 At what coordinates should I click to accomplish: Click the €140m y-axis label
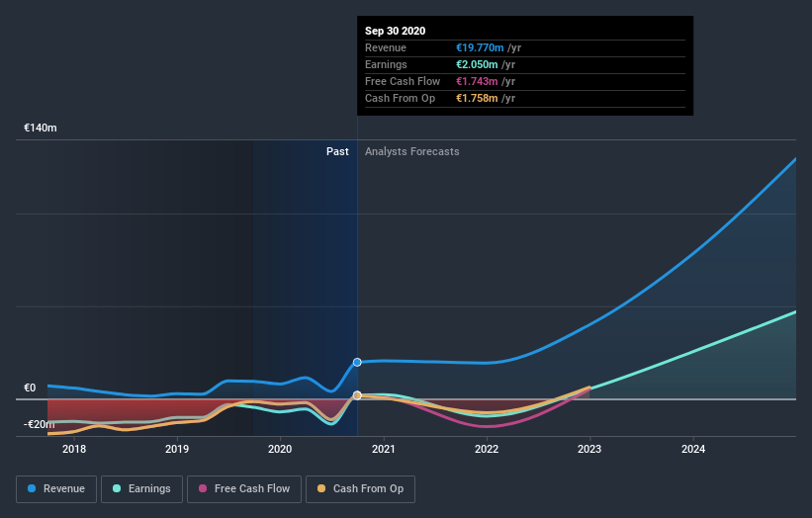pos(41,128)
